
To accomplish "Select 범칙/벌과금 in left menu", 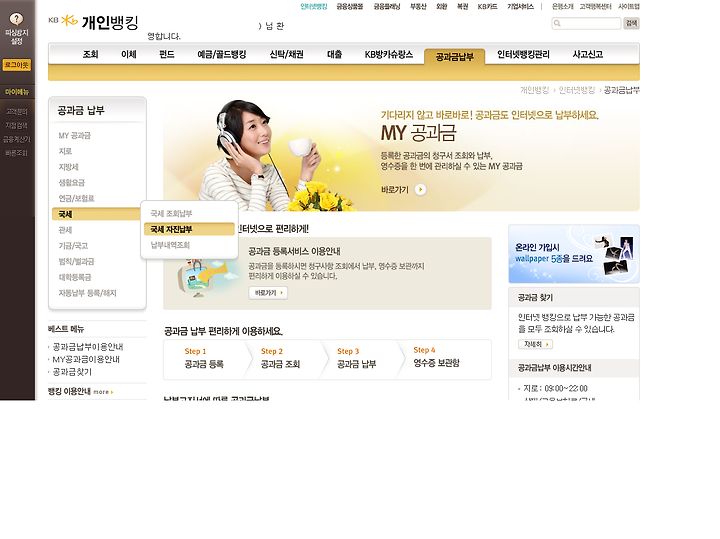I will pyautogui.click(x=76, y=261).
